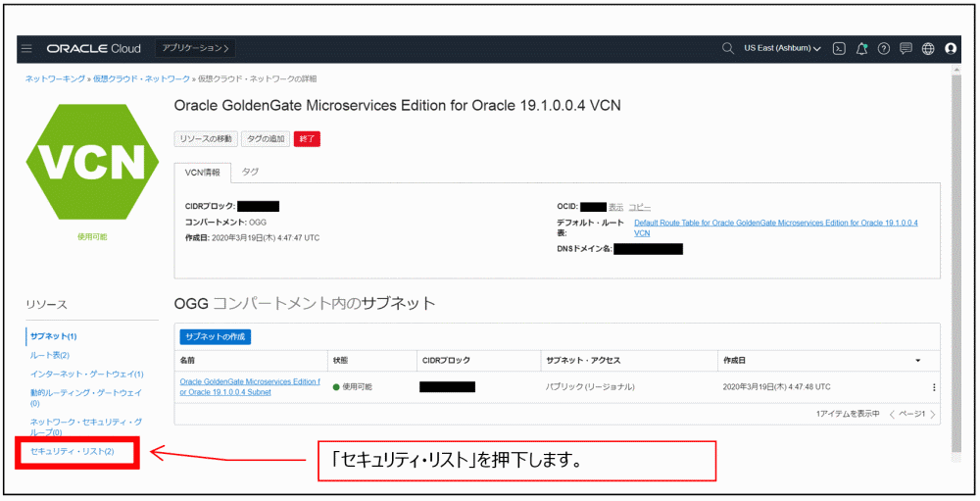Open the chat support icon
Screen dimensions: 980x501
pyautogui.click(x=906, y=49)
